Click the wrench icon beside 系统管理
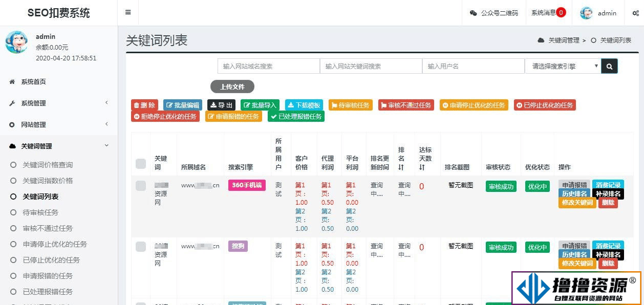The image size is (644, 305). 12,103
